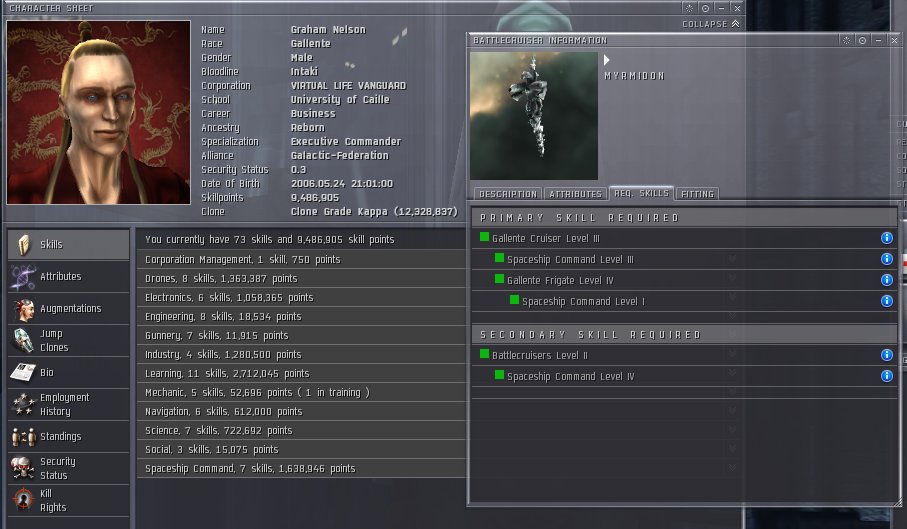Pin the Battlecruiser Information window

pyautogui.click(x=846, y=40)
